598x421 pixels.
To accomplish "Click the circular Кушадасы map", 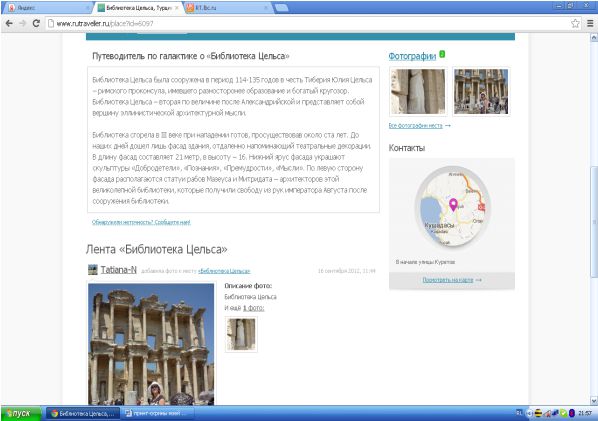I will [452, 207].
